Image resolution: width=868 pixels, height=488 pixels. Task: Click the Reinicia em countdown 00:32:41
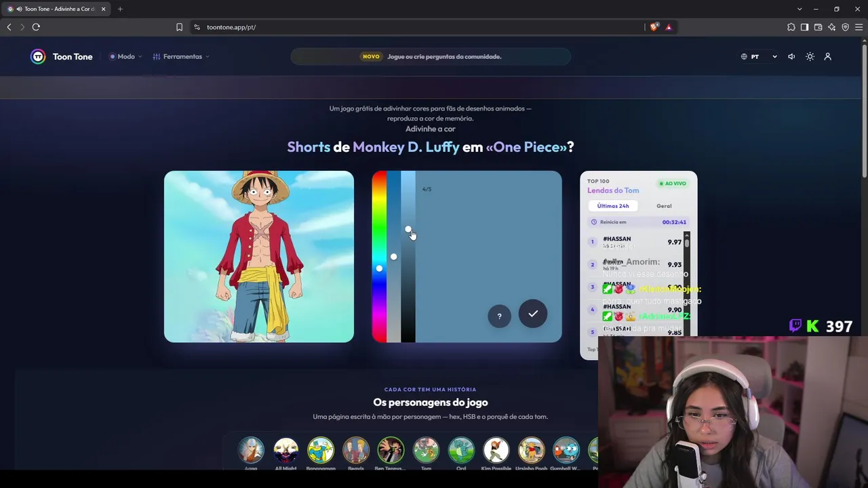click(x=674, y=222)
